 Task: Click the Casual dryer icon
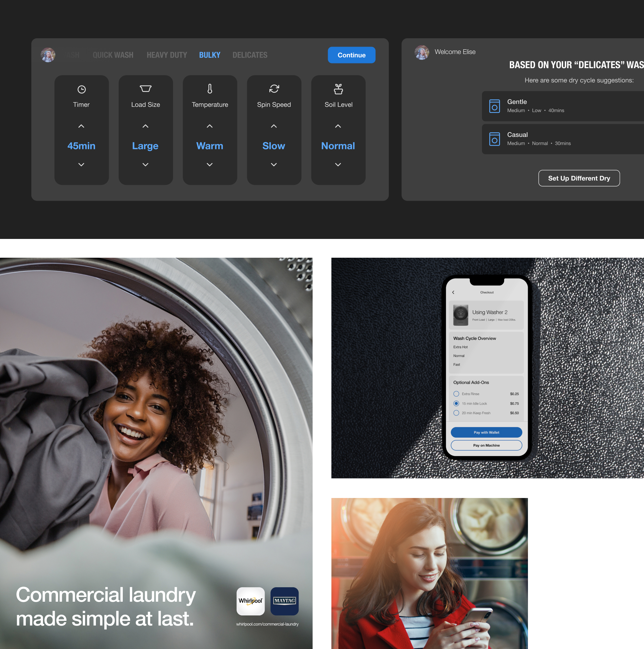[x=494, y=139]
